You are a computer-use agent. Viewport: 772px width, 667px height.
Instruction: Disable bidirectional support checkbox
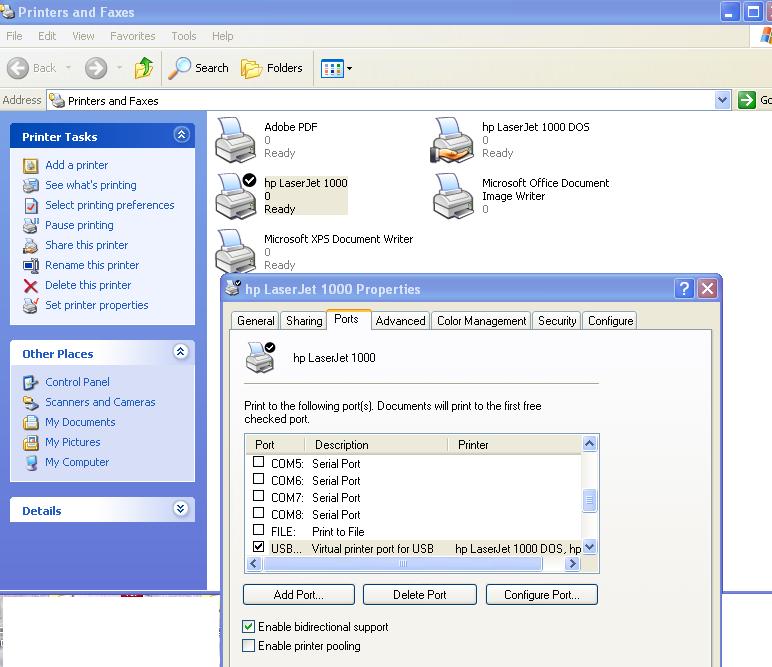[249, 627]
